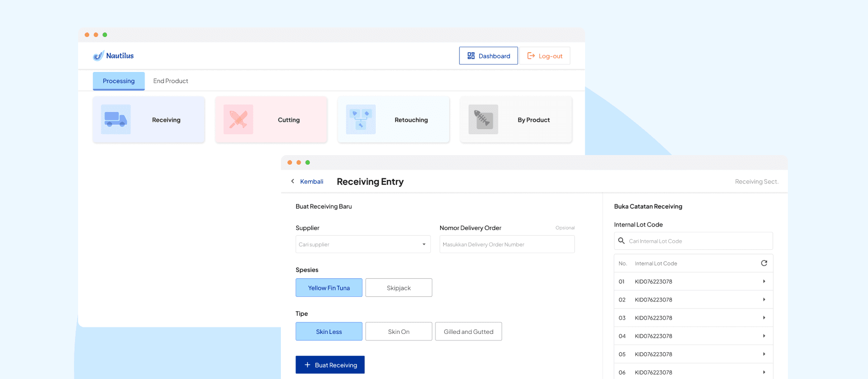This screenshot has height=379, width=868.
Task: Open the Cutting card icon
Action: [238, 120]
